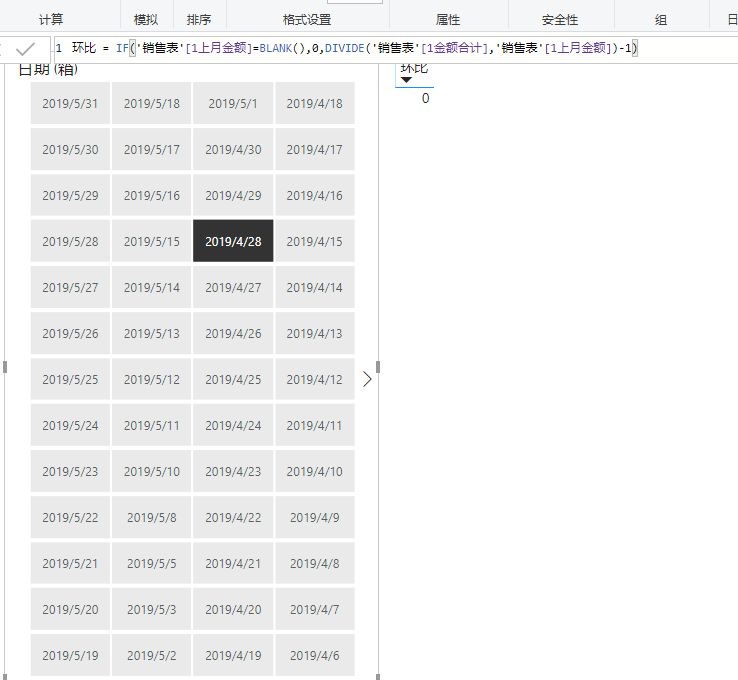Choose 2019/4/17 in the date slicer
Screen dimensions: 738x680
(x=315, y=149)
